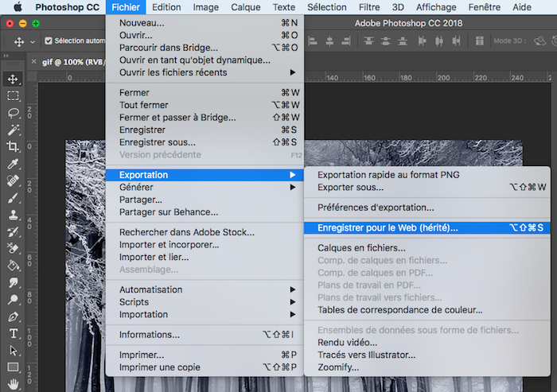Select the History Brush tool

pyautogui.click(x=14, y=232)
